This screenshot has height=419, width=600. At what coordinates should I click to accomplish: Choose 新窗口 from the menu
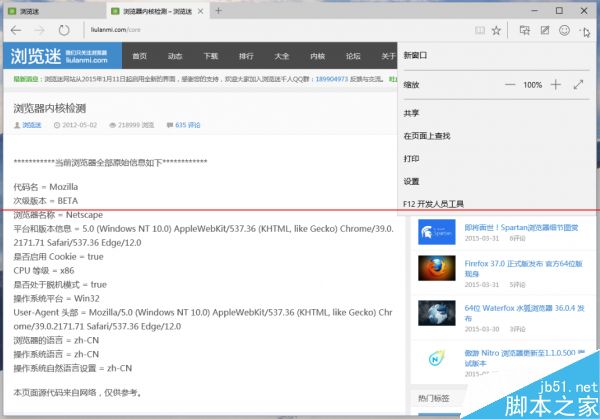pyautogui.click(x=416, y=55)
